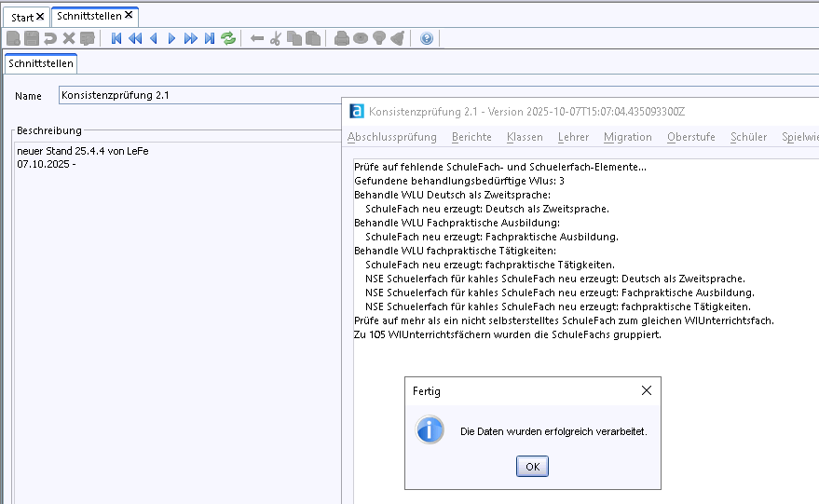819x504 pixels.
Task: Go to the previous record arrow
Action: pyautogui.click(x=154, y=38)
